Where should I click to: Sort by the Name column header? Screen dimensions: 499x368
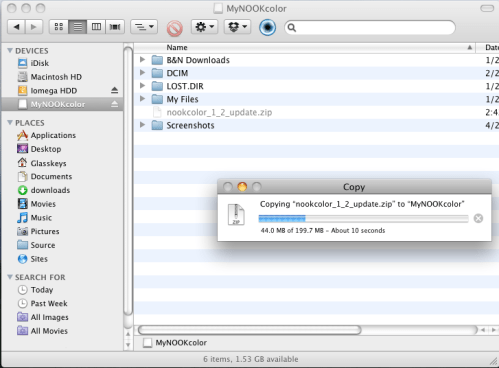pos(305,48)
